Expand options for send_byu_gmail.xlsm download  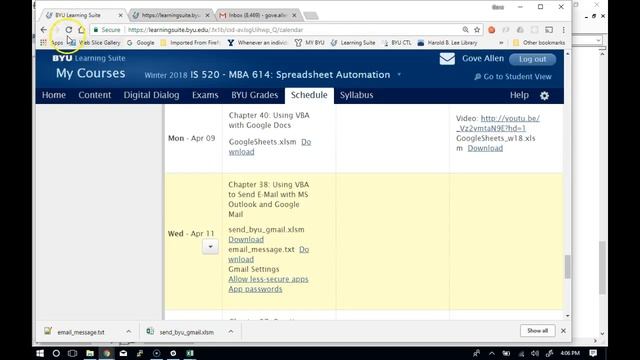tap(231, 331)
